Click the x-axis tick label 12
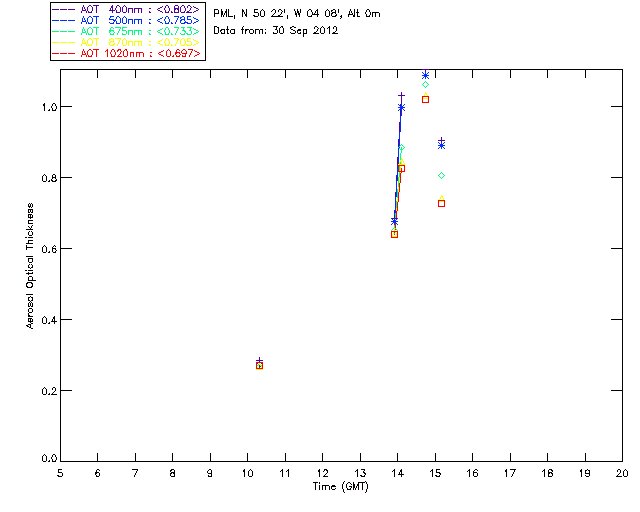 [x=322, y=473]
